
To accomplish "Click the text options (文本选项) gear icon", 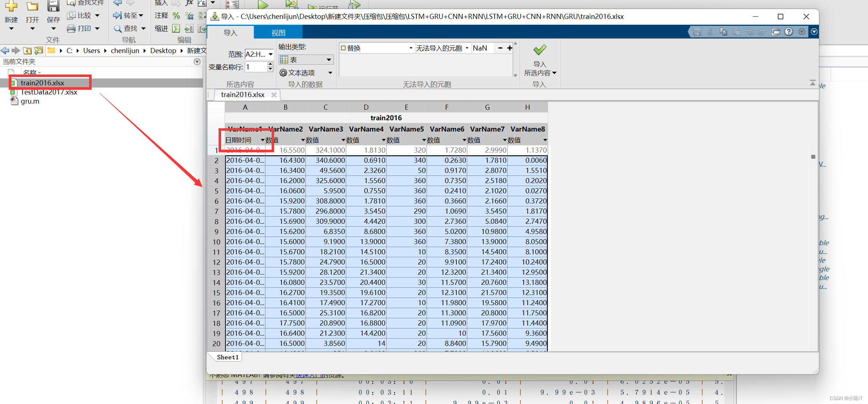I will 283,73.
